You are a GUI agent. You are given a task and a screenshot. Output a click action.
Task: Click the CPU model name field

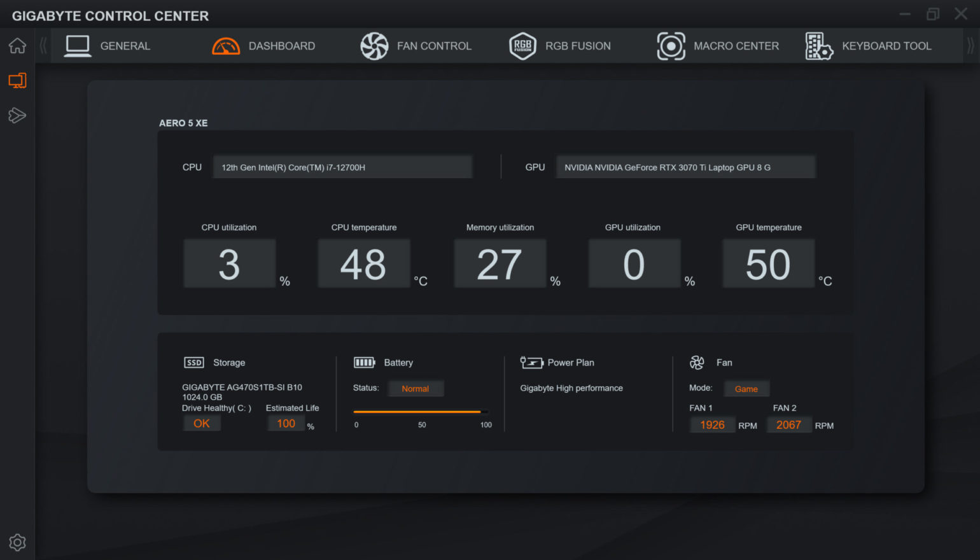pos(342,167)
